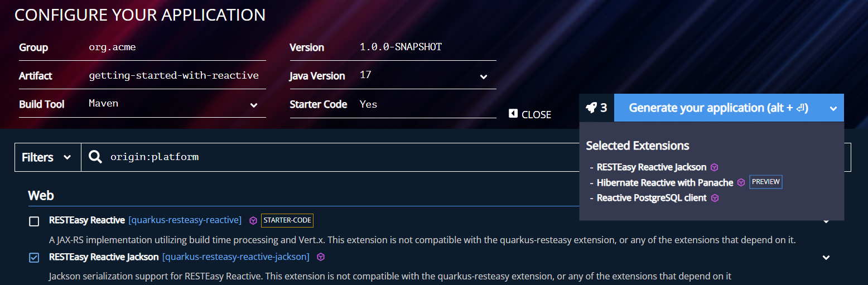Screen dimensions: 868x285
Task: Open the Java Version dropdown
Action: (x=483, y=76)
